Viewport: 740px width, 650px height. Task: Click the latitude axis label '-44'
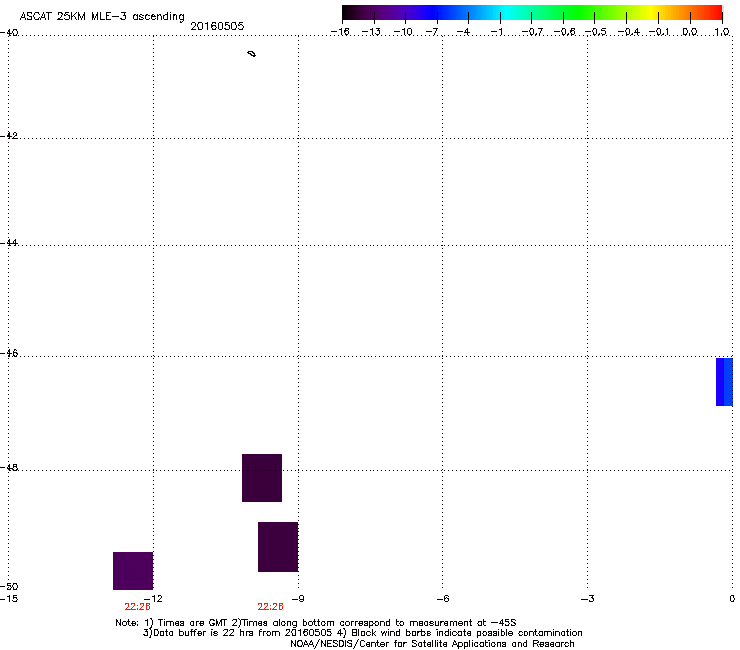click(9, 243)
